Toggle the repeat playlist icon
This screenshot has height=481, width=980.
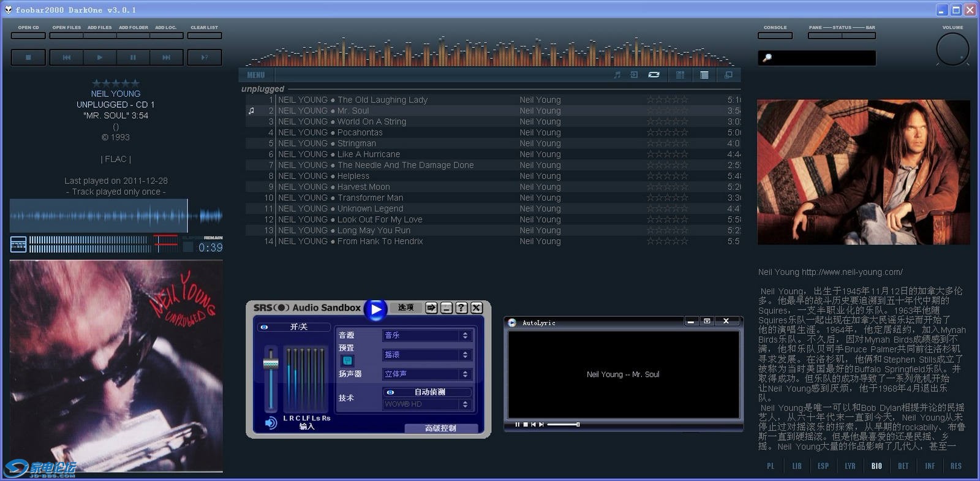(x=654, y=75)
